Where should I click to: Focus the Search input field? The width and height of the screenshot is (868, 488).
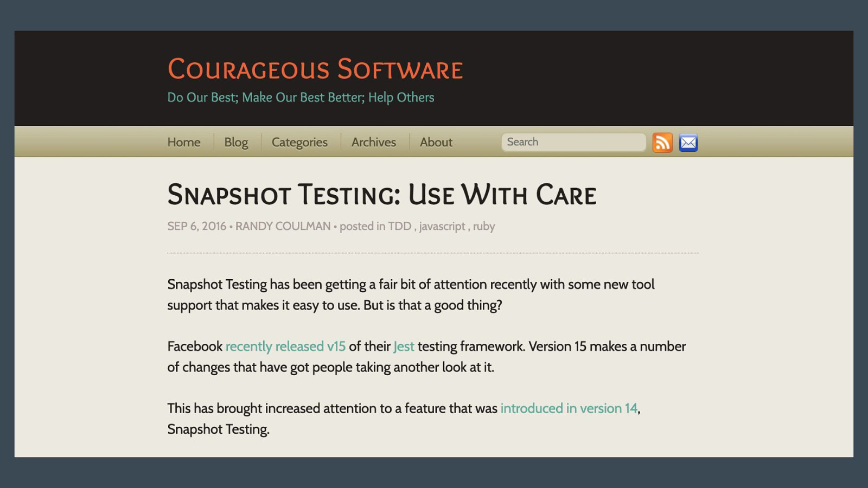[x=573, y=142]
